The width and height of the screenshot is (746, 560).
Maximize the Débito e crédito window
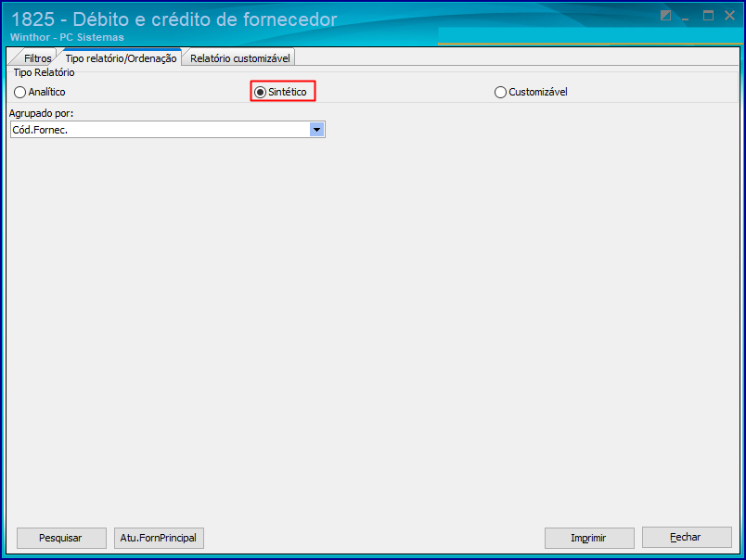click(x=708, y=16)
